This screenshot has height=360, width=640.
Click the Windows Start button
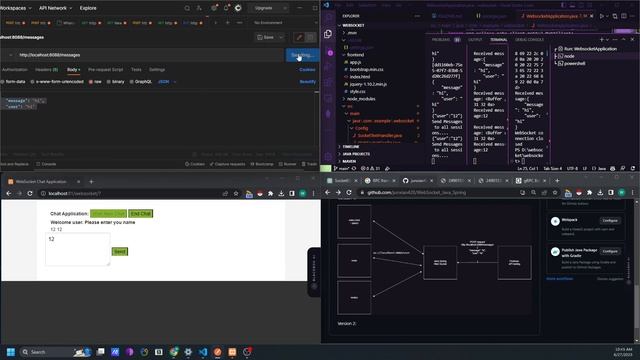11,352
